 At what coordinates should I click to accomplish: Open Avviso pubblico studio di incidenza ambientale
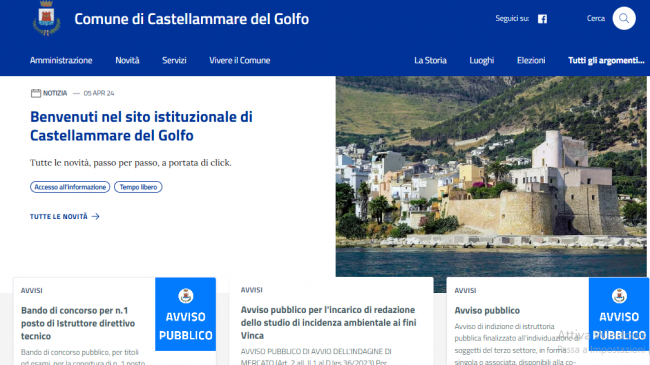pos(328,322)
